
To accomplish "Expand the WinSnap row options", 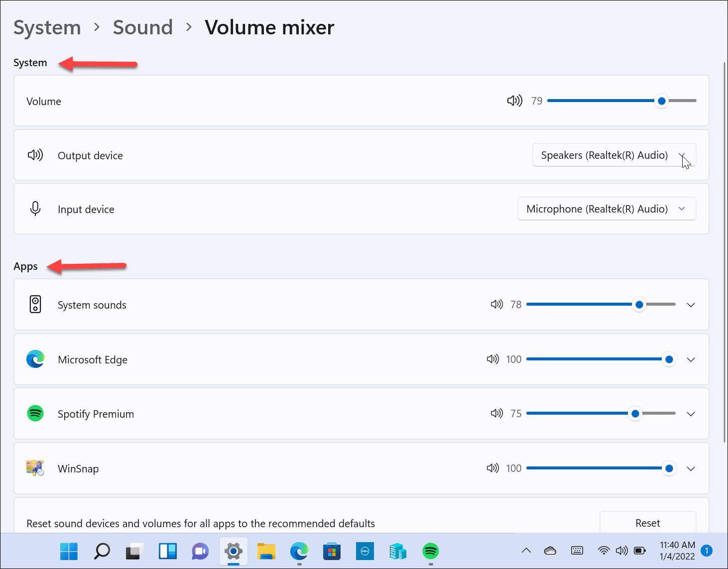I will (x=691, y=468).
